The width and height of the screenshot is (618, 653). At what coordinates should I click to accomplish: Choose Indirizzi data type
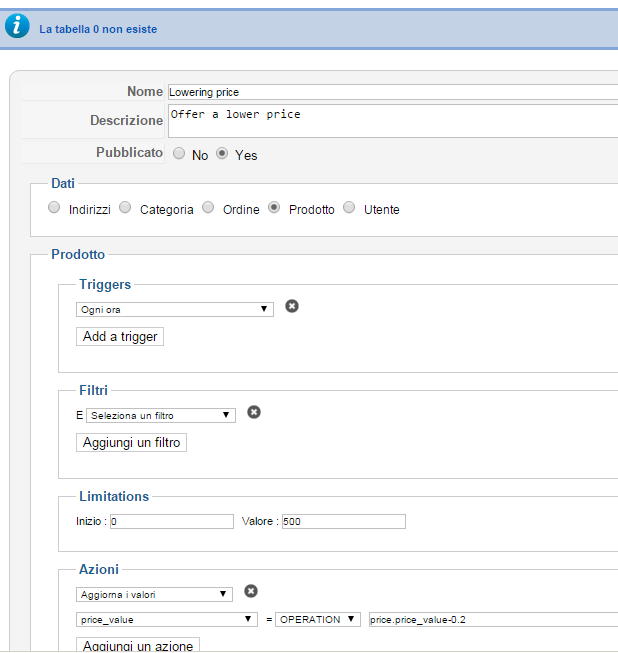[54, 207]
